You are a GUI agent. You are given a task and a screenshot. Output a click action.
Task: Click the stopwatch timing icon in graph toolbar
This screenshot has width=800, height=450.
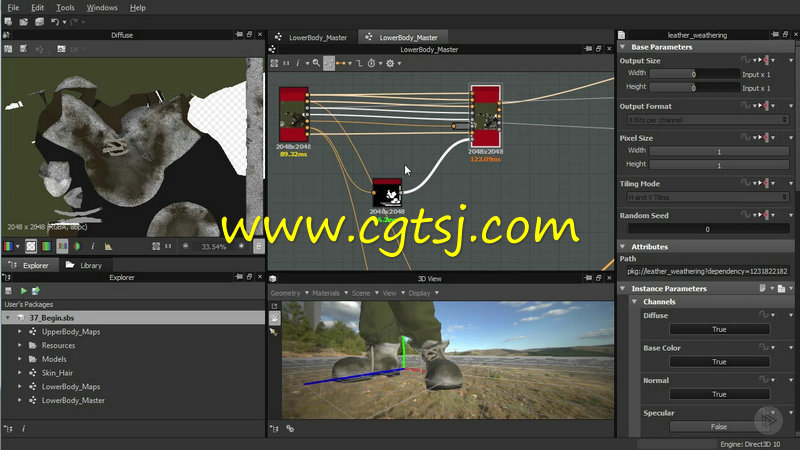pyautogui.click(x=371, y=63)
